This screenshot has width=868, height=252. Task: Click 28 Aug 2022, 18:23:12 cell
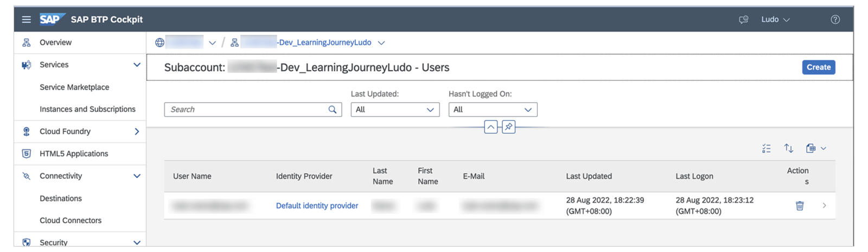coord(714,206)
